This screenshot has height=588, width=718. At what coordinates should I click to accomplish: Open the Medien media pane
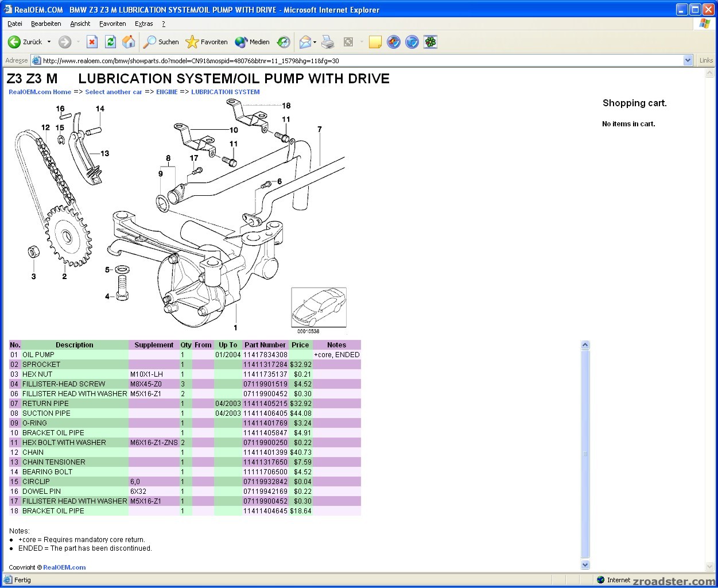coord(252,42)
